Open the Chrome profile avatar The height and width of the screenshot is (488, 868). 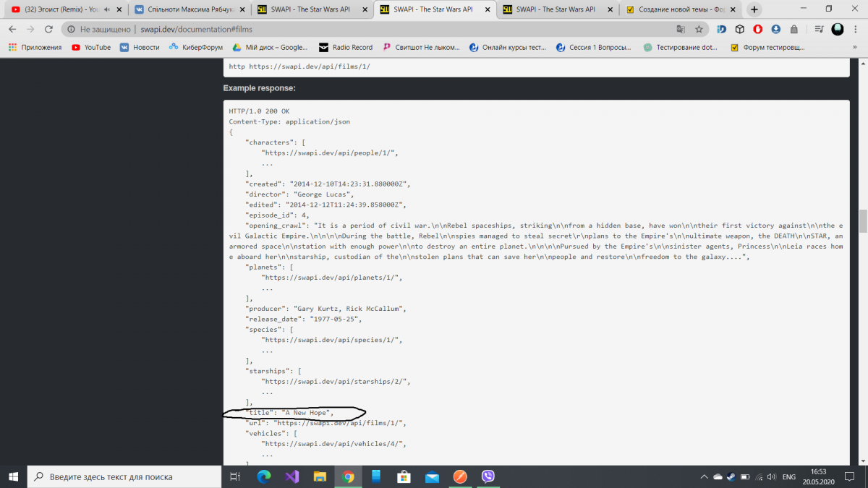click(x=838, y=29)
